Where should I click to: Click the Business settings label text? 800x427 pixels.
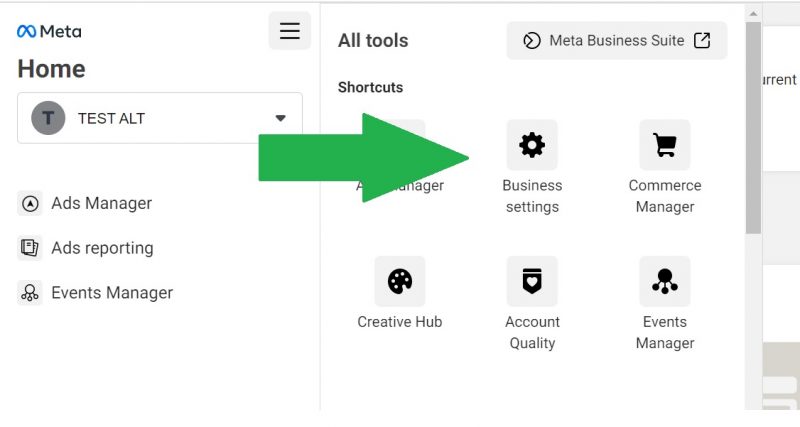pos(532,196)
